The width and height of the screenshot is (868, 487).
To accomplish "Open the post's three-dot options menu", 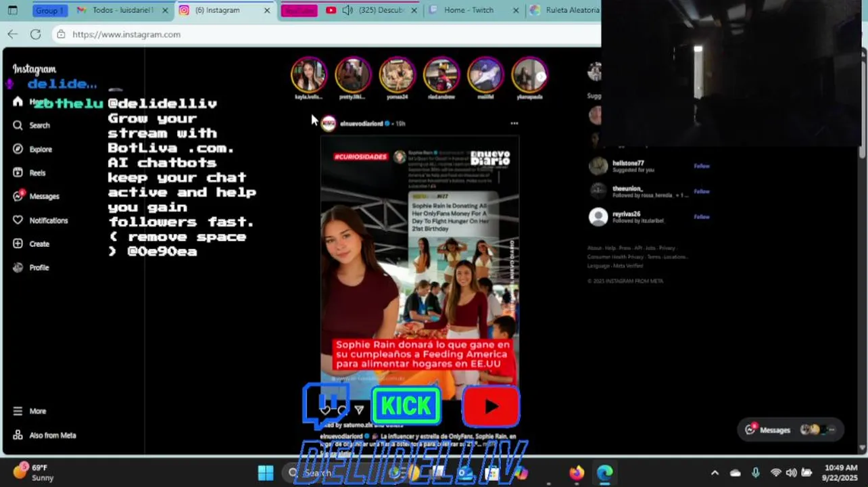I will [514, 123].
